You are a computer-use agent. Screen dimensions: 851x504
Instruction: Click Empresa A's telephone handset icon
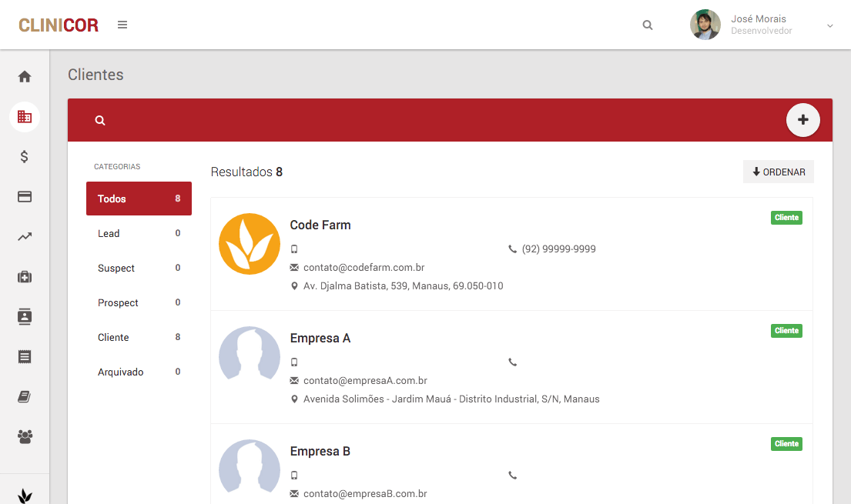pyautogui.click(x=512, y=362)
